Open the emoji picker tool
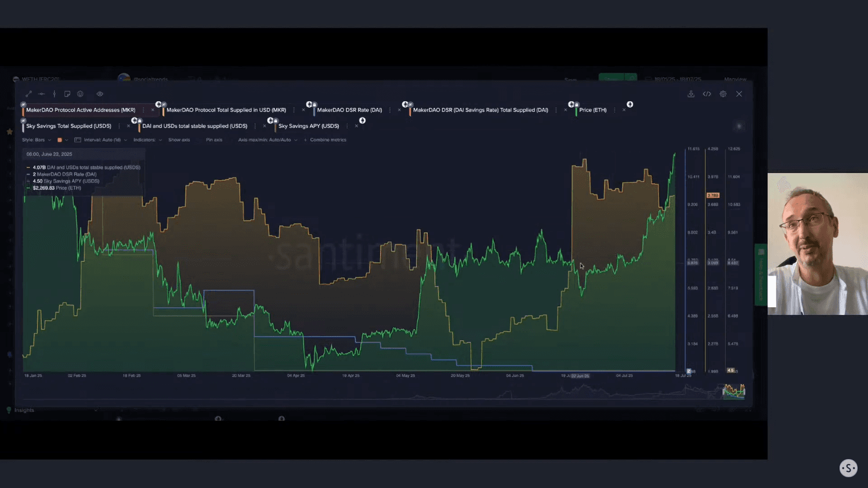868x488 pixels. [x=80, y=94]
